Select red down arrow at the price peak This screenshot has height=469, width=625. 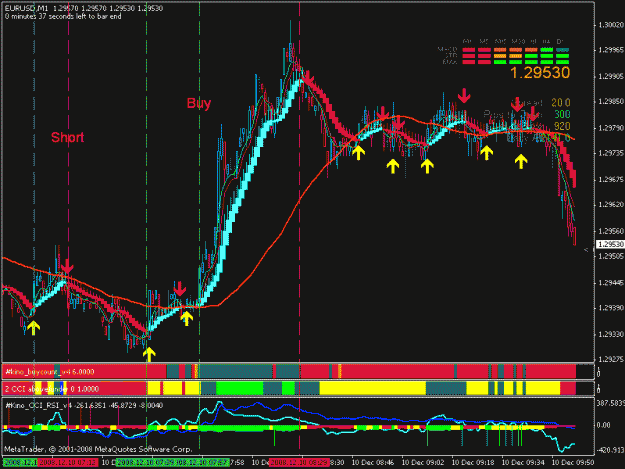(x=308, y=77)
